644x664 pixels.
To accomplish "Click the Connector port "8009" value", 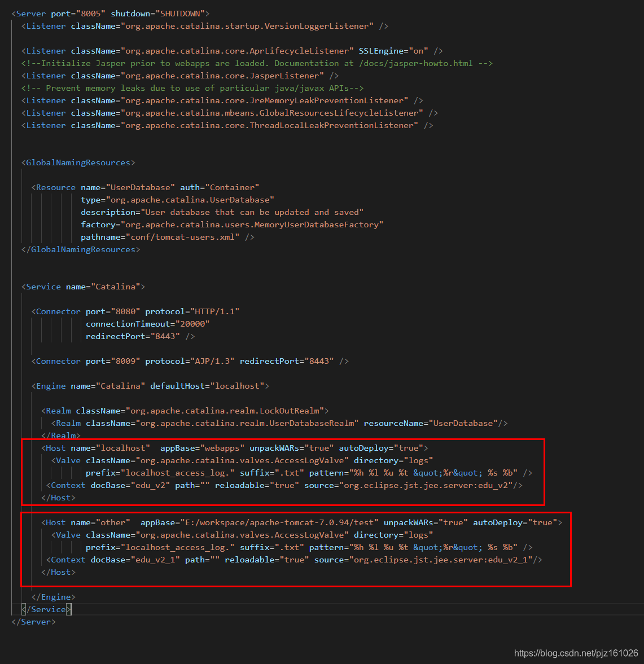I will [x=125, y=361].
